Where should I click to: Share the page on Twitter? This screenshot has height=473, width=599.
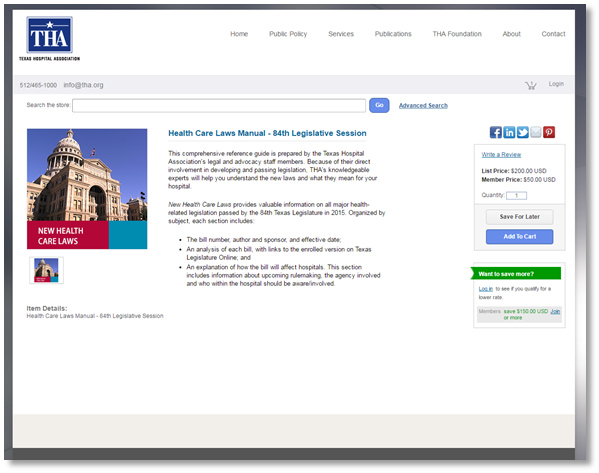(523, 132)
